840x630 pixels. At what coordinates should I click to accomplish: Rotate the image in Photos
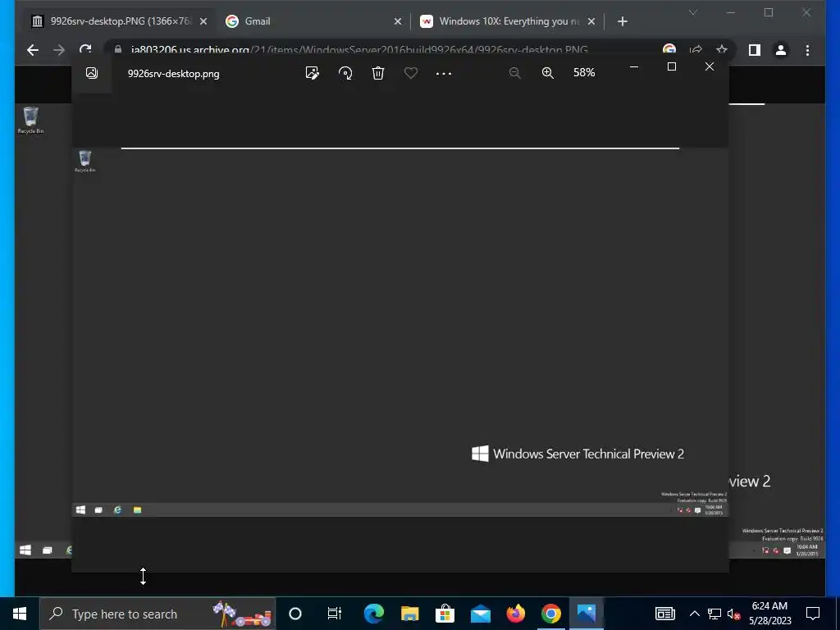point(345,73)
